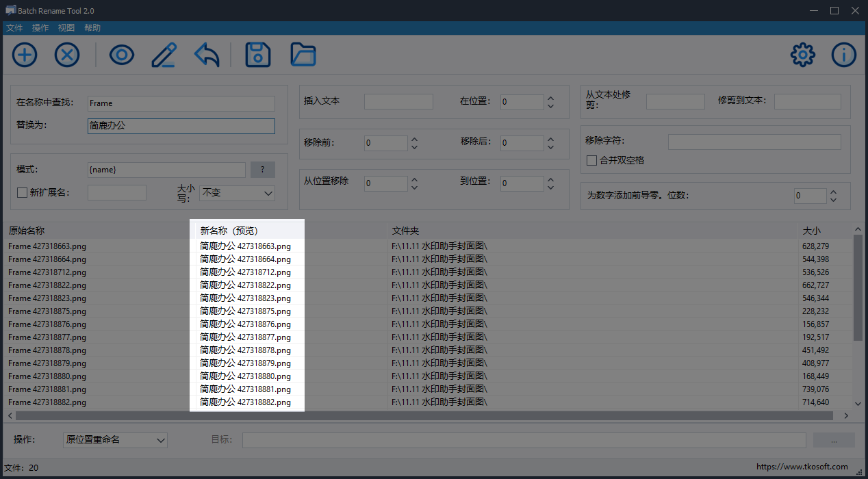
Task: Click the floppy disk save icon
Action: [x=258, y=55]
